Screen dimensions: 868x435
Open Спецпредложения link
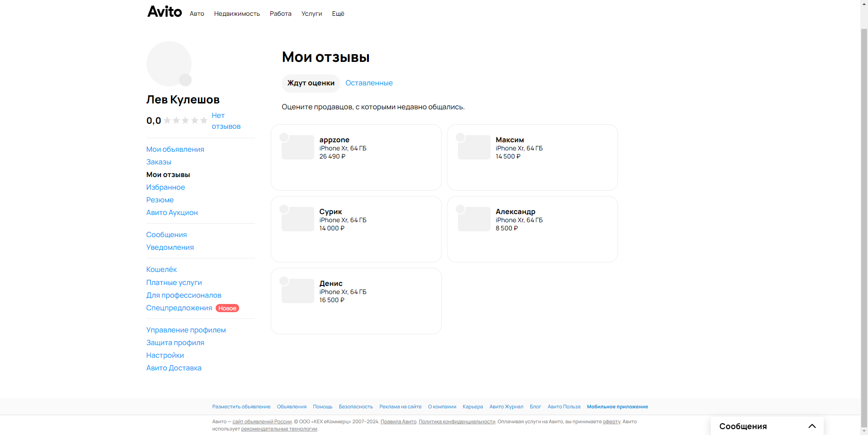click(179, 308)
